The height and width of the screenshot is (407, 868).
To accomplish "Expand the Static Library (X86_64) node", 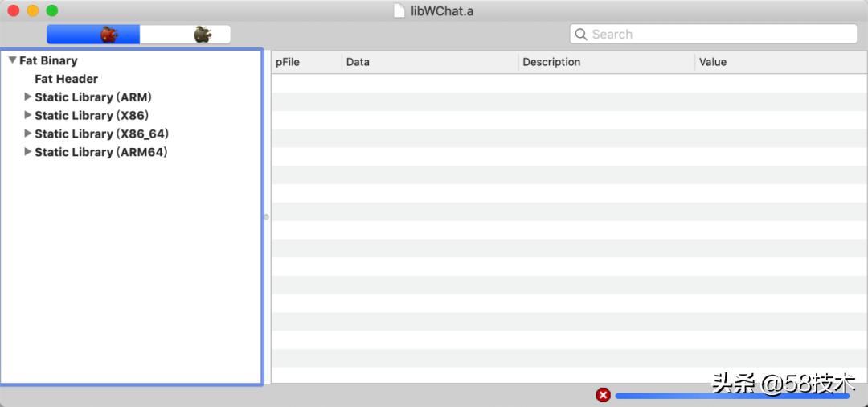I will [27, 134].
